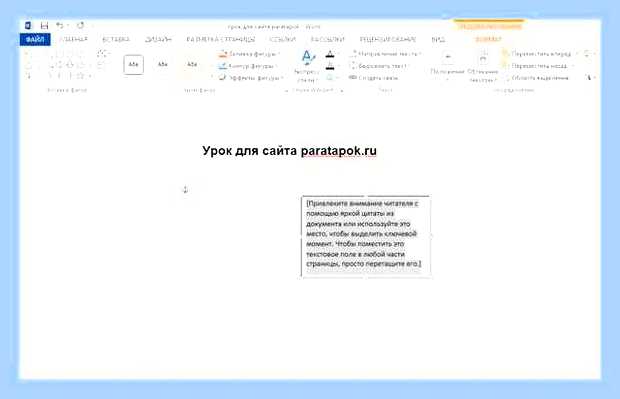Click the Edit Shape icon beside shapes gallery

pyautogui.click(x=102, y=53)
